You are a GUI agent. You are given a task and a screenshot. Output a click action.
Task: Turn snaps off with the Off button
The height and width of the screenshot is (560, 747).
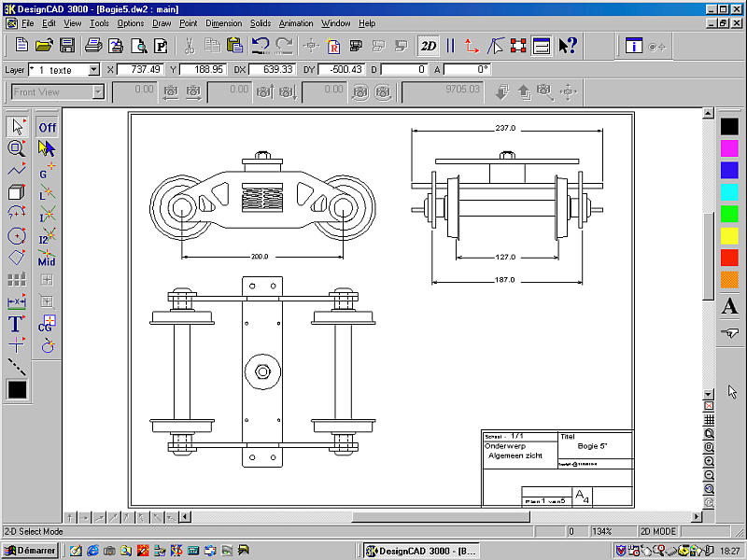[47, 127]
